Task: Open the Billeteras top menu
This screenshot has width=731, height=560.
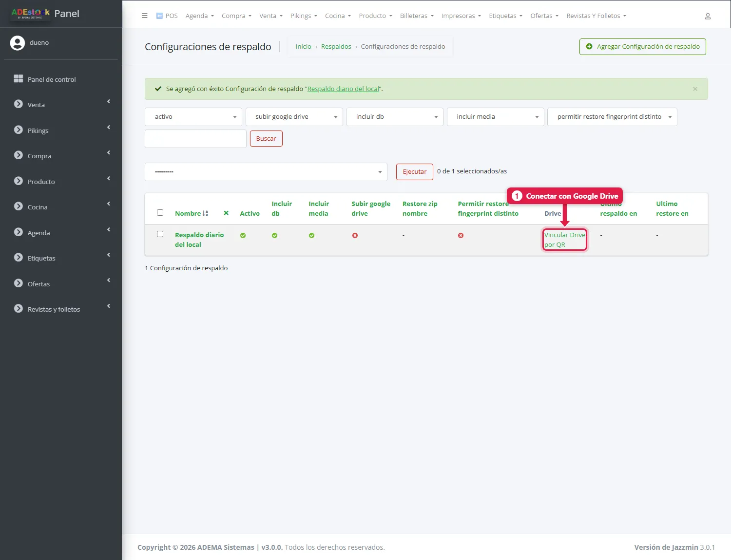Action: tap(417, 16)
